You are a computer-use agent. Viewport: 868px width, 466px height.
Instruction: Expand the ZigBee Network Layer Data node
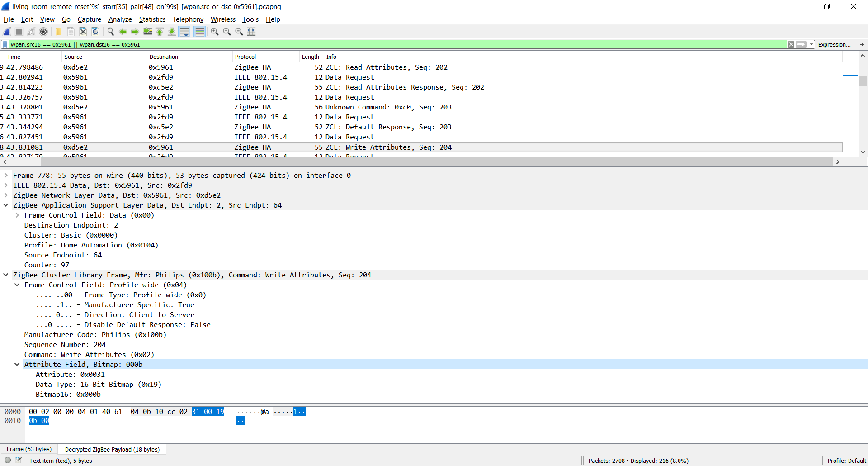[6, 195]
